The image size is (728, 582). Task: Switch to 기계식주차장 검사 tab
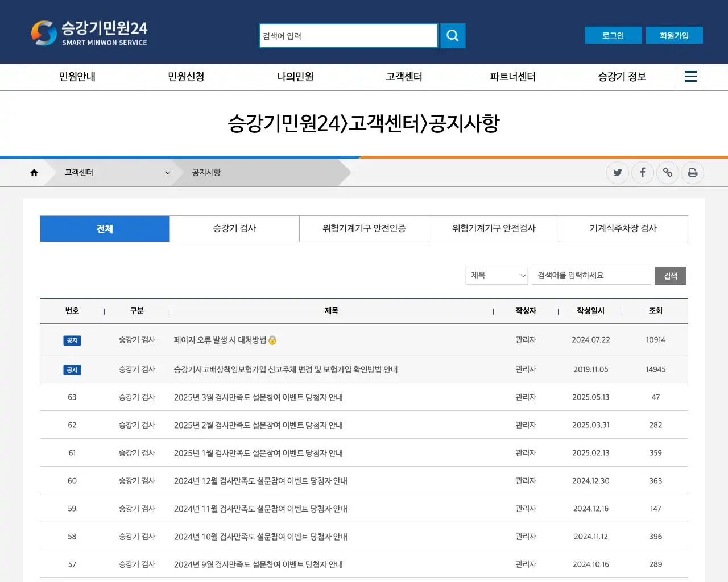pyautogui.click(x=623, y=228)
